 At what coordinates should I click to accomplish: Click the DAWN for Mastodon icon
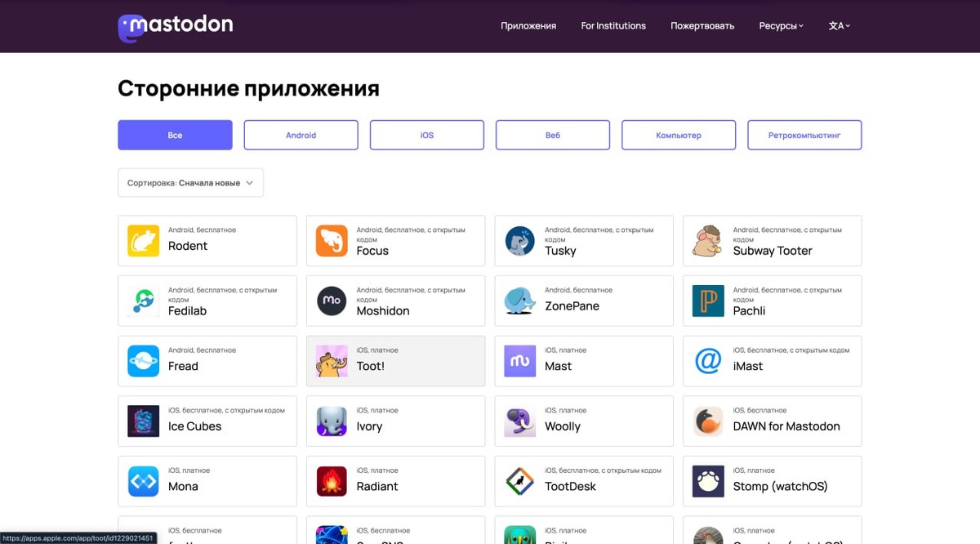708,421
